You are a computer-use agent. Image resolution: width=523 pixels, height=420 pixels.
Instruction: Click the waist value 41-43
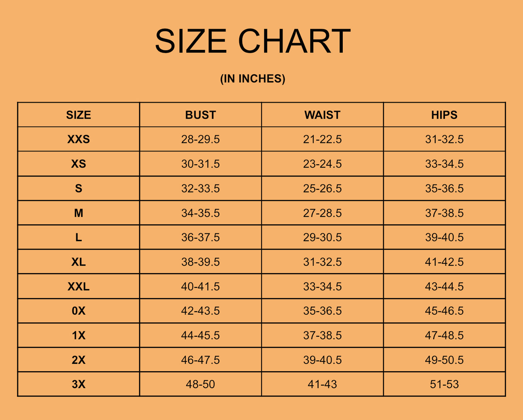coord(322,384)
